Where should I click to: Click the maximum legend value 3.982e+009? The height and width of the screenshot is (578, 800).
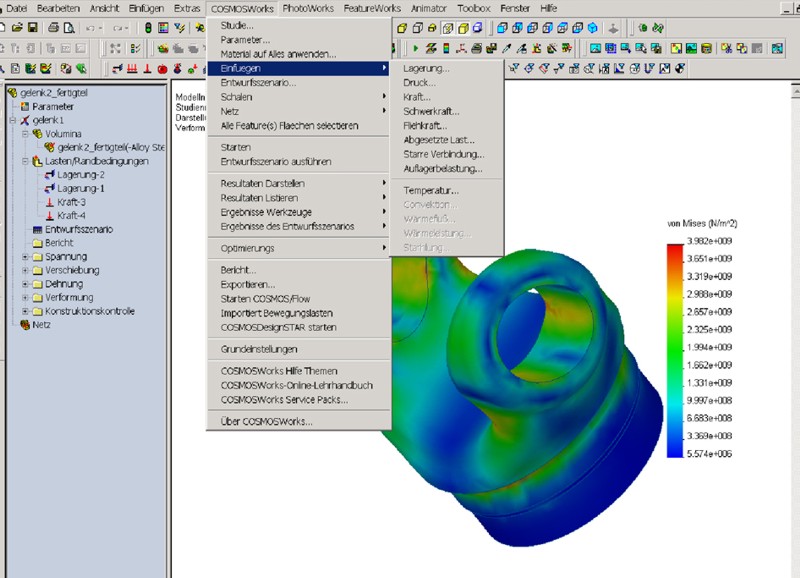709,241
